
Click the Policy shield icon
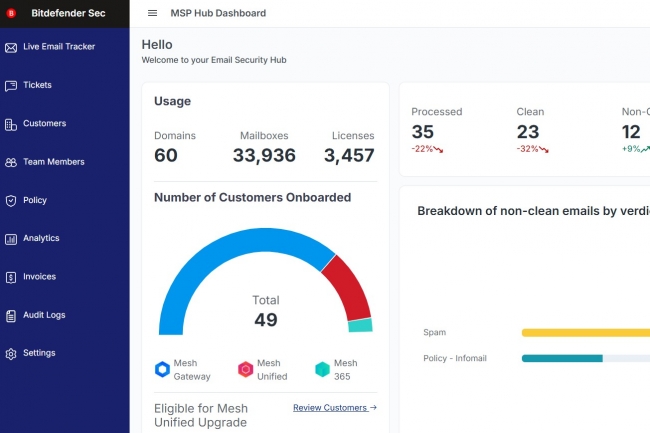click(11, 201)
